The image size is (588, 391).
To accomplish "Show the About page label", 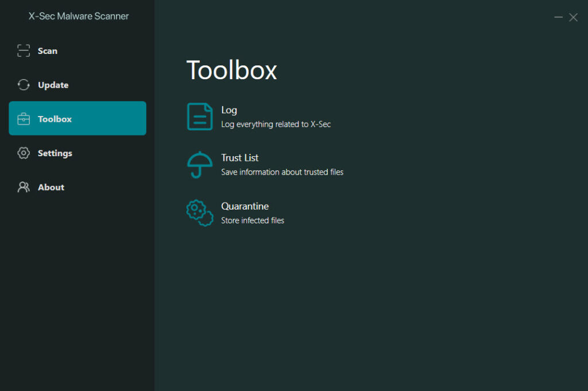I will click(51, 187).
